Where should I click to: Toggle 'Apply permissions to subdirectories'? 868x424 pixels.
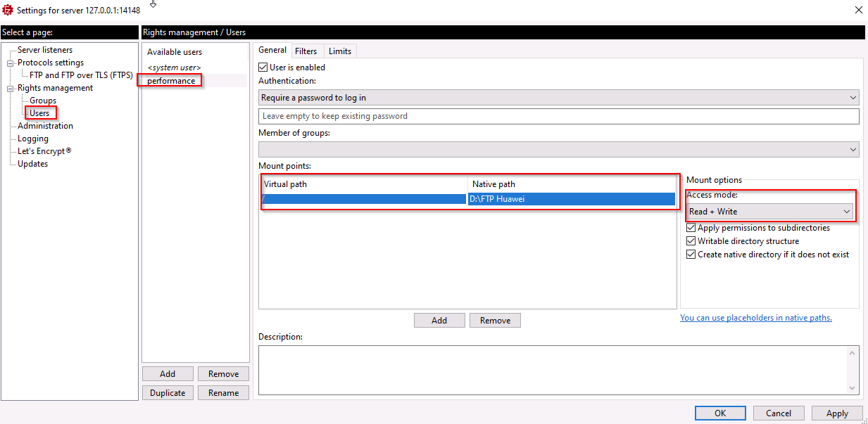[x=691, y=227]
